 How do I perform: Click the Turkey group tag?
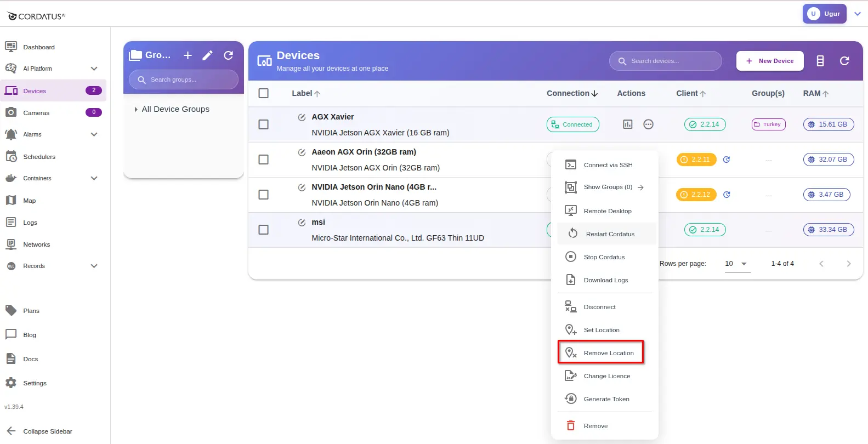[x=768, y=124]
